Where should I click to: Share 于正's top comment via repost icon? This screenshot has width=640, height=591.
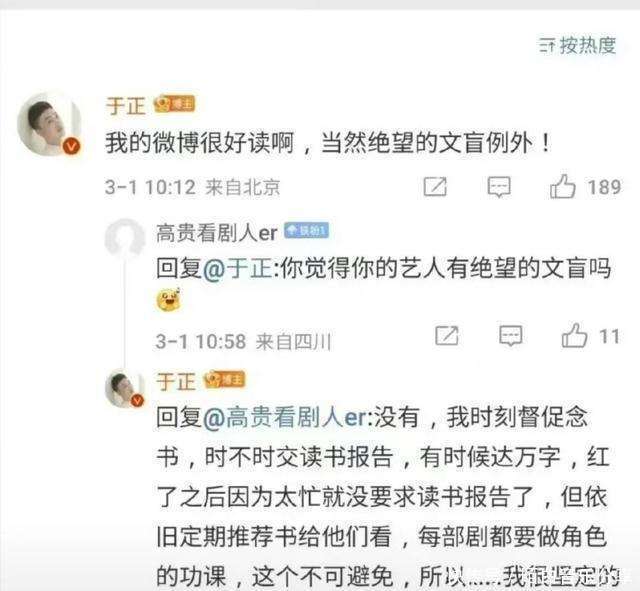[x=435, y=187]
